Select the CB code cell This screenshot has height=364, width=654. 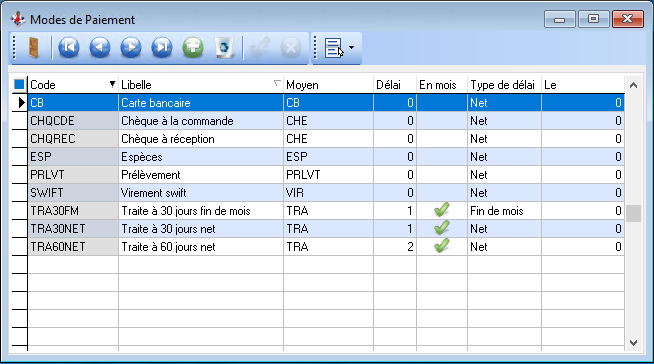pyautogui.click(x=73, y=103)
